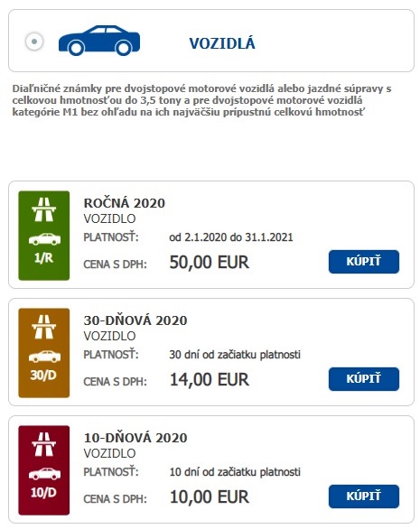Buy the 10-day vignette for 10,00 EUR
The height and width of the screenshot is (529, 420).
click(x=364, y=497)
